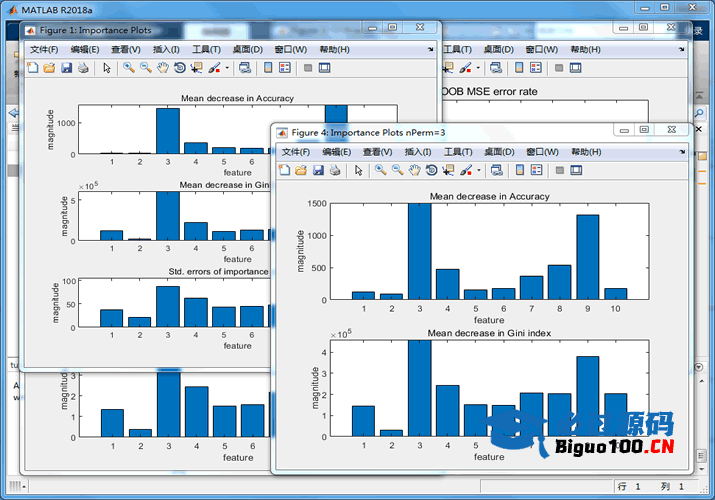Select Data Cursor tool in OOB MSE figure
The image size is (715, 500).
(448, 68)
